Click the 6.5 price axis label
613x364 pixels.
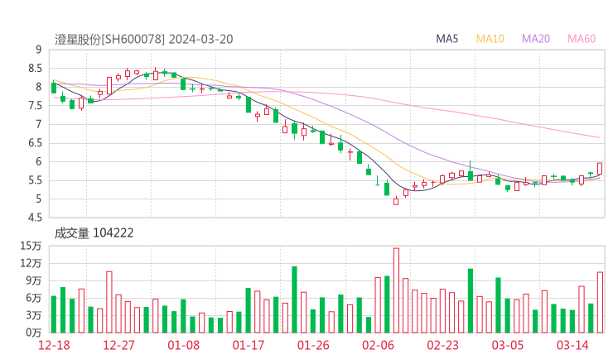coord(35,143)
